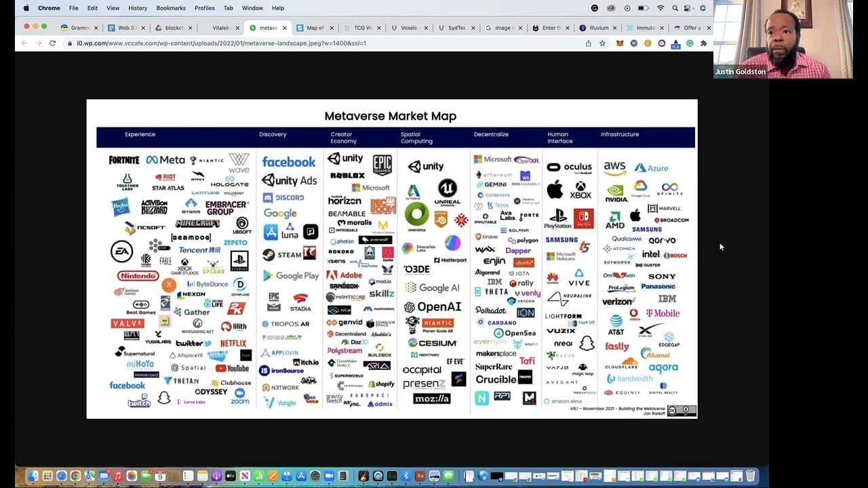Switch to the Enter th tab
Viewport: 868px width, 488px height.
tap(549, 28)
